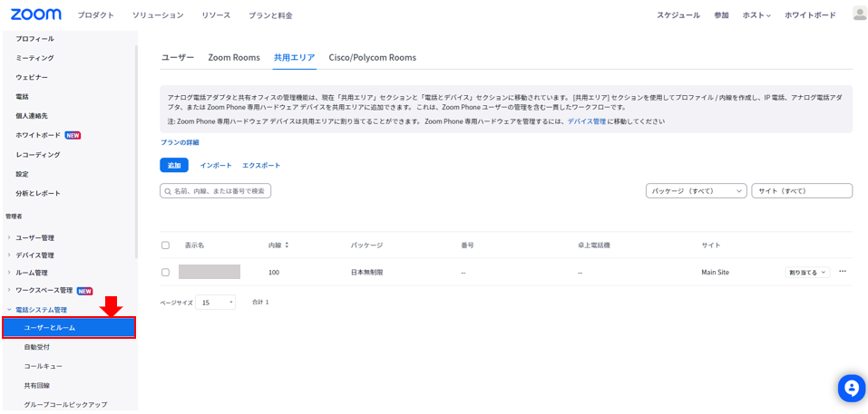This screenshot has width=868, height=414.
Task: Click the 追加 button
Action: coord(174,165)
